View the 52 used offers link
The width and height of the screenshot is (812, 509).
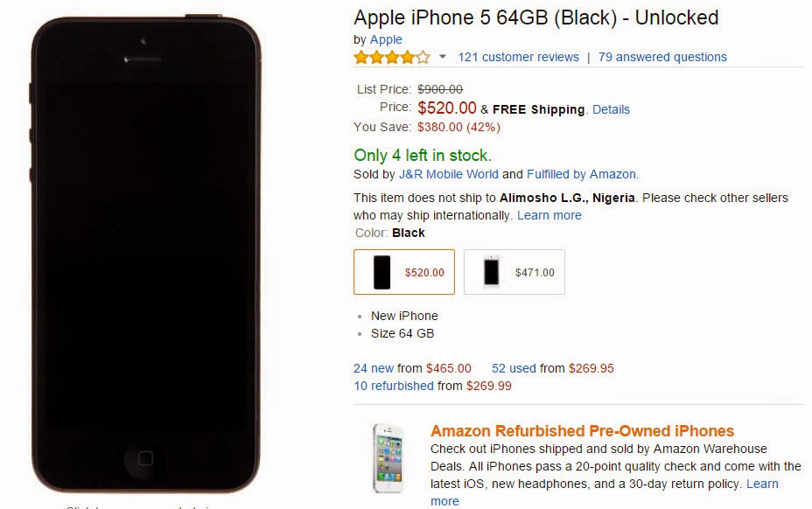tap(513, 368)
